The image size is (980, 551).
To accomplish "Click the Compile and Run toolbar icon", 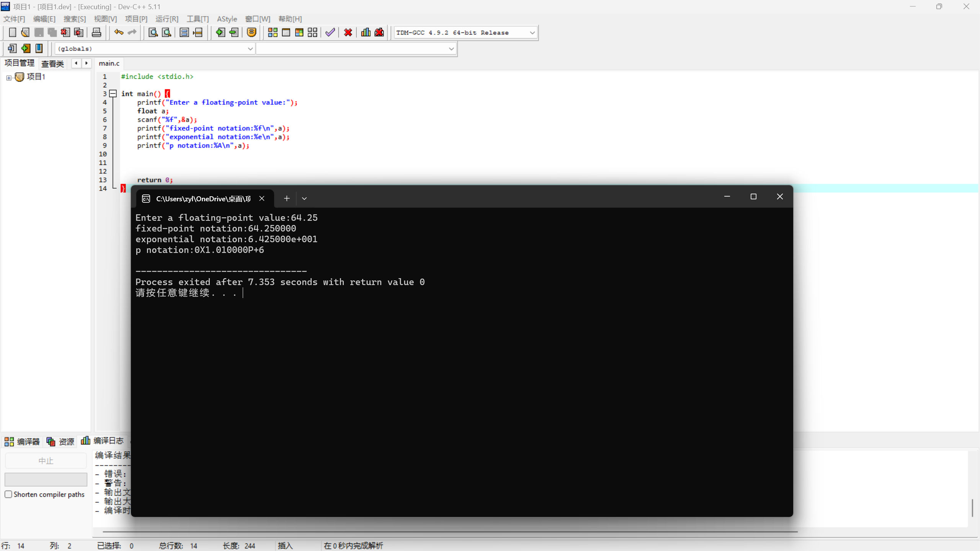I will [299, 33].
